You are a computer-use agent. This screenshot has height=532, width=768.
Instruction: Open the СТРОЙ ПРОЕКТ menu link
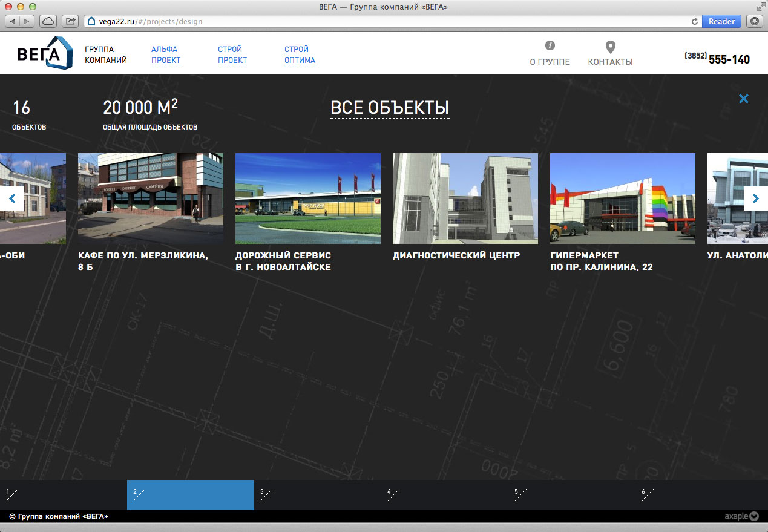click(x=232, y=54)
